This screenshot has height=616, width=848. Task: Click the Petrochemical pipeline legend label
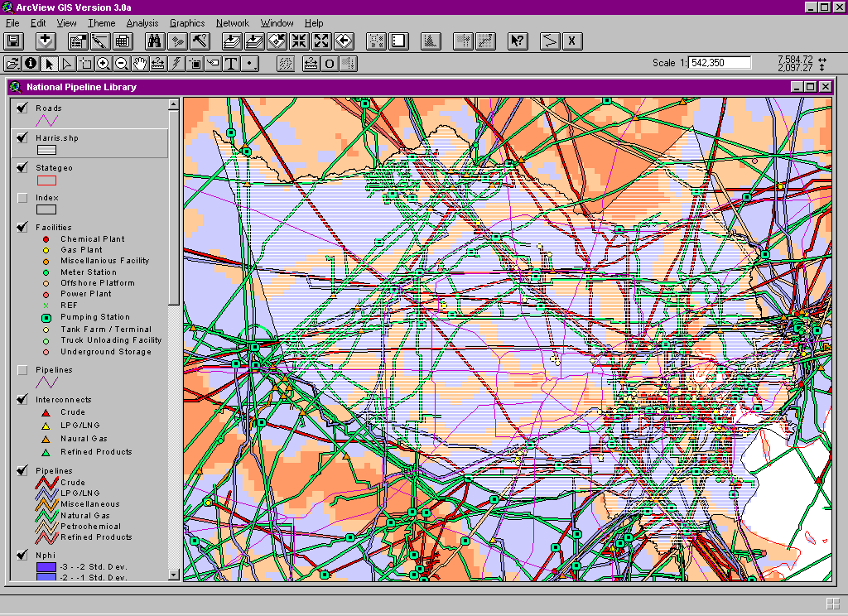(90, 527)
